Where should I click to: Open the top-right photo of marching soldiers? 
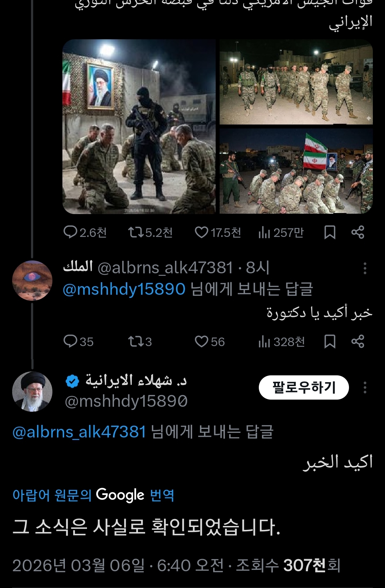296,82
